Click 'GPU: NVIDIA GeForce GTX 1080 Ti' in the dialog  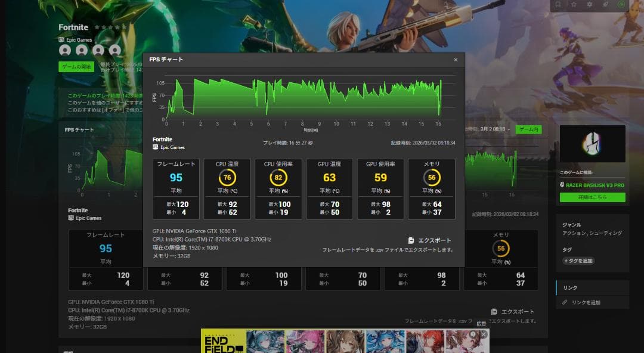(194, 231)
